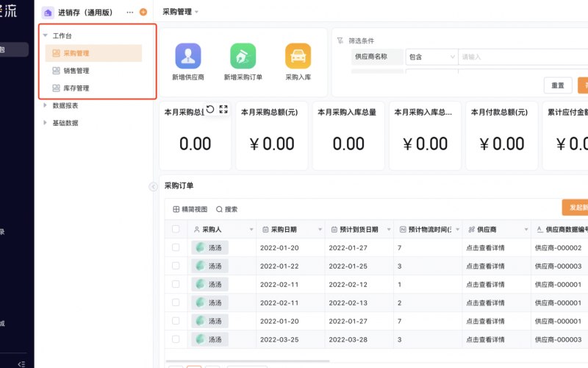Image resolution: width=588 pixels, height=368 pixels.
Task: Click the 请输入 supplier name input
Action: pos(523,57)
